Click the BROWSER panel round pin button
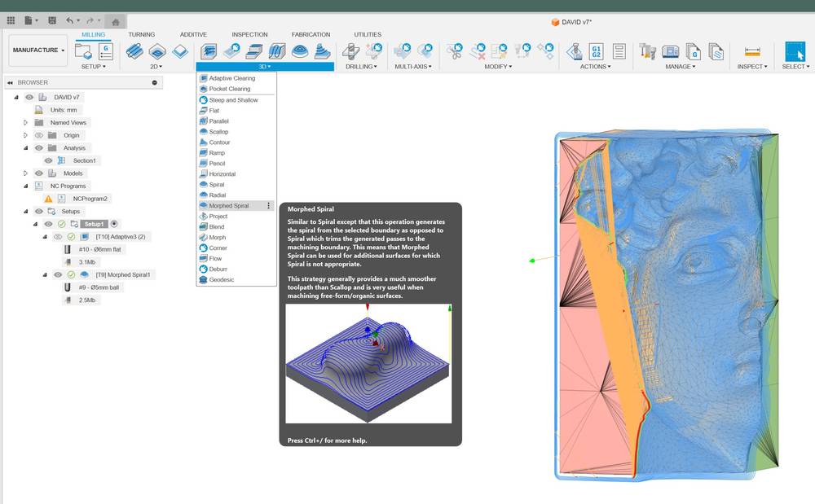This screenshot has height=504, width=815. click(x=154, y=82)
